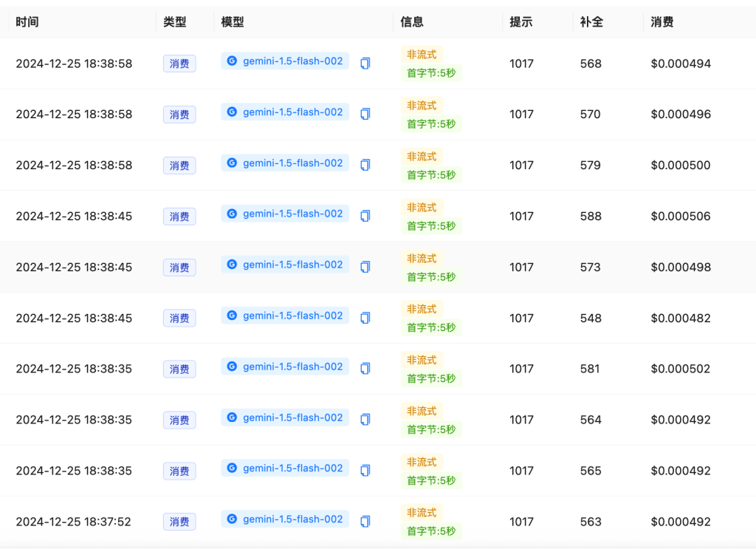Click copy icon in the $0.000482 row
Viewport: 756px width, 549px height.
pyautogui.click(x=365, y=318)
